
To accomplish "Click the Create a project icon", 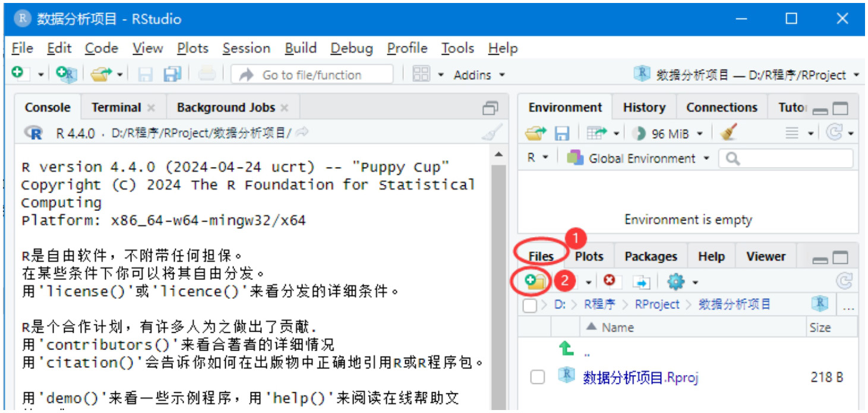I will coord(66,74).
